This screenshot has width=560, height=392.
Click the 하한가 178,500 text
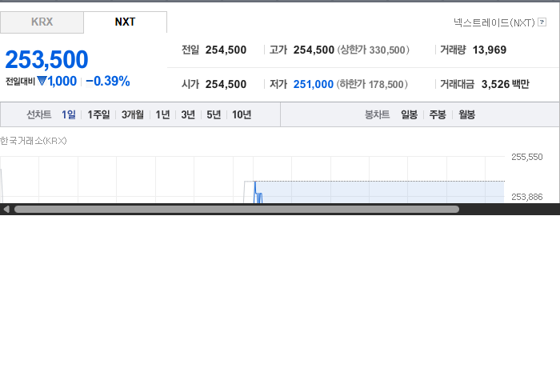point(372,84)
